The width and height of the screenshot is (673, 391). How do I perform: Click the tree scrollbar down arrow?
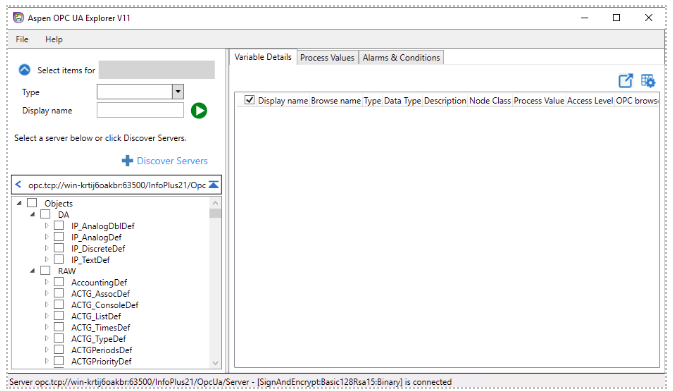215,363
